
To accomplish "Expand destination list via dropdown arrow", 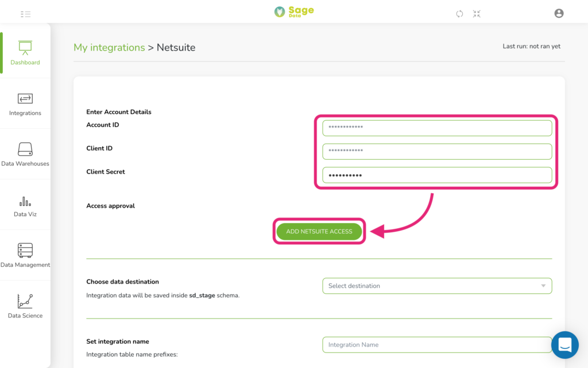I will coord(543,286).
